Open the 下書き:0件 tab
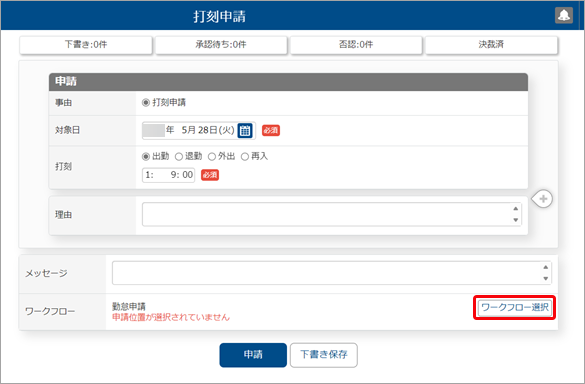 coord(86,45)
